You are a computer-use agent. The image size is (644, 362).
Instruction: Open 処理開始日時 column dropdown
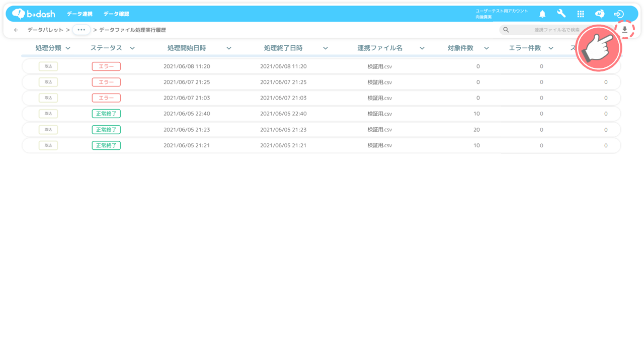coord(229,48)
